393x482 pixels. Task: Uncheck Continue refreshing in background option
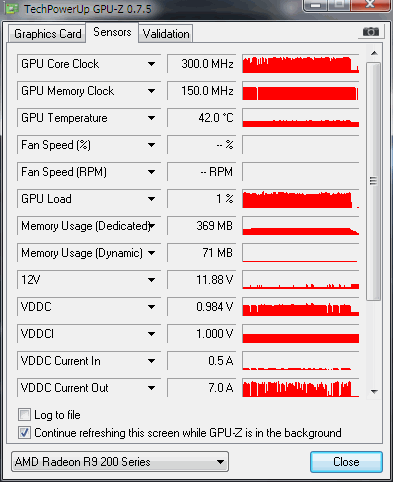point(24,433)
